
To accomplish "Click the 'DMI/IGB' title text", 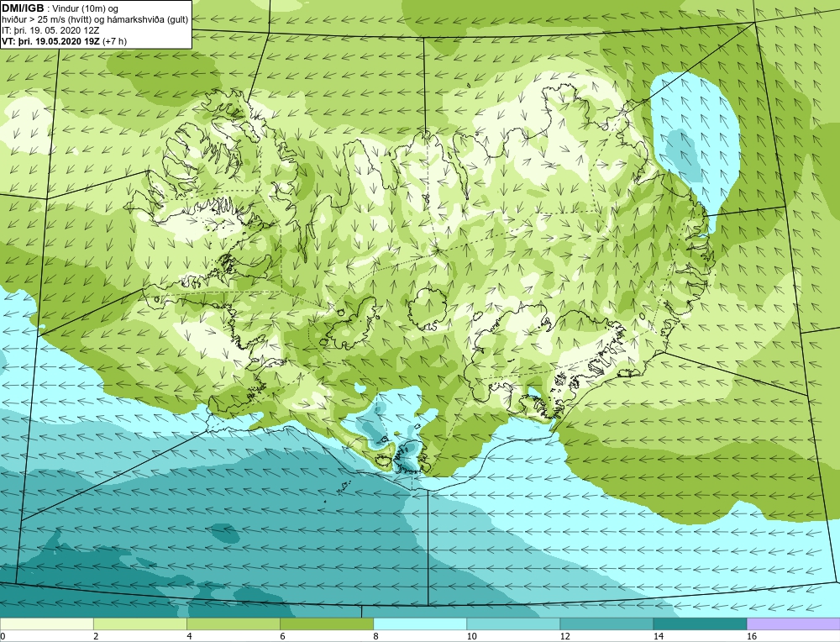I will coord(23,8).
